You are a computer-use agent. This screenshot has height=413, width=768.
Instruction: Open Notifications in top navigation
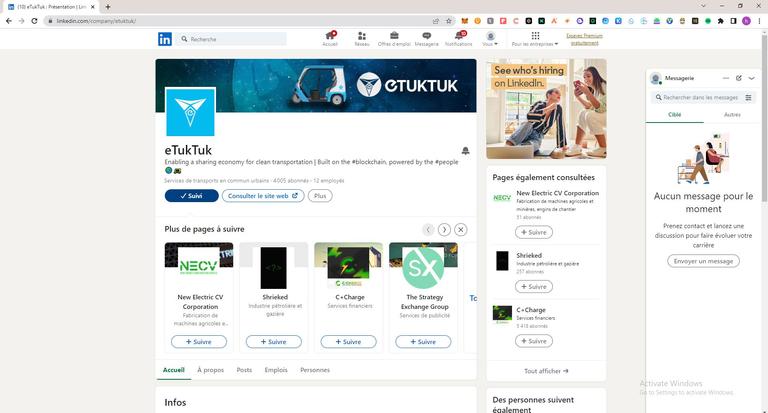click(x=459, y=39)
